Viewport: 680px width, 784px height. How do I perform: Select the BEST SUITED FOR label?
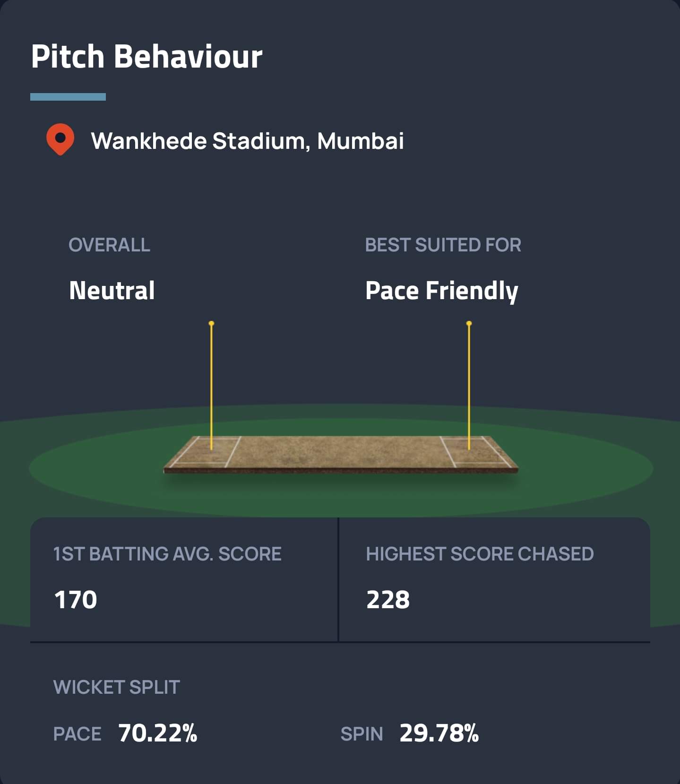(x=443, y=245)
